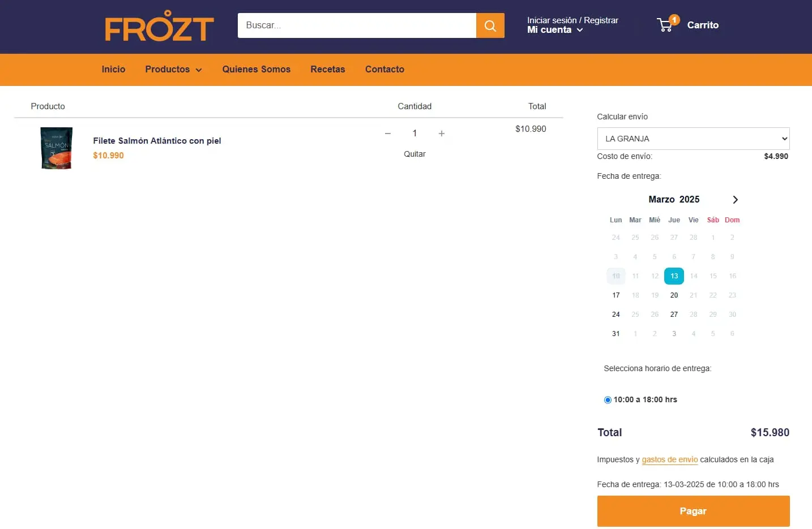Click inside the Buscar search field

[357, 25]
